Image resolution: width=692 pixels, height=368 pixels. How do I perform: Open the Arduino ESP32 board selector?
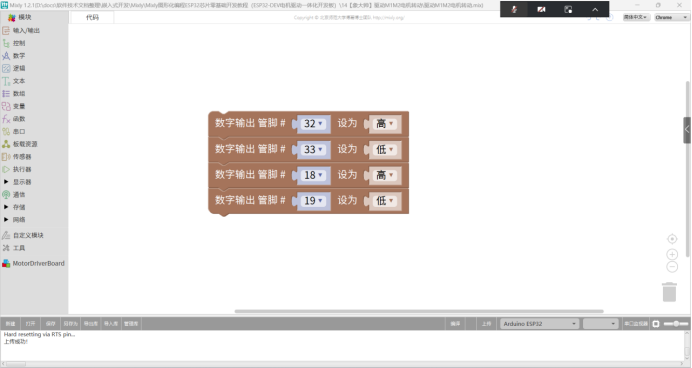(539, 324)
